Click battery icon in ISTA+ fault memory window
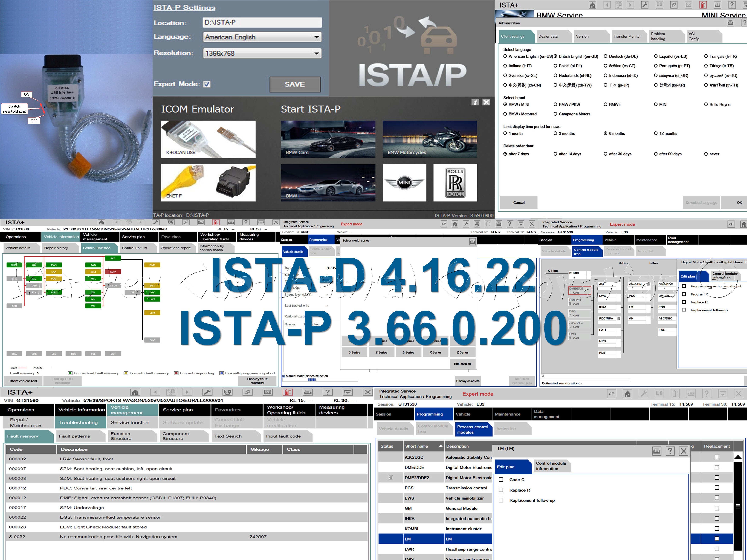The image size is (747, 560). [287, 392]
